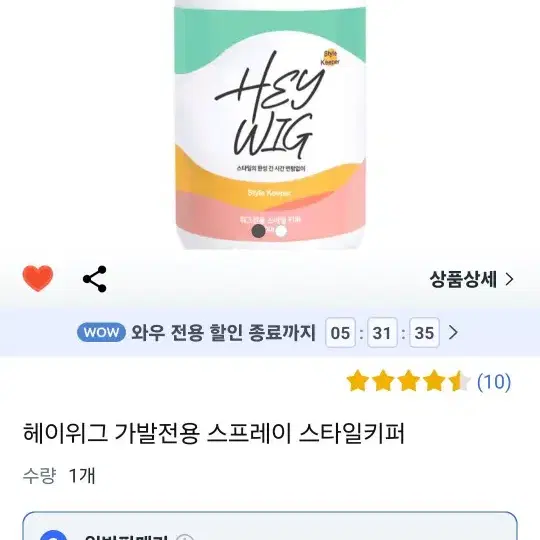Click the gold star rating
540x540 pixels.
[408, 381]
